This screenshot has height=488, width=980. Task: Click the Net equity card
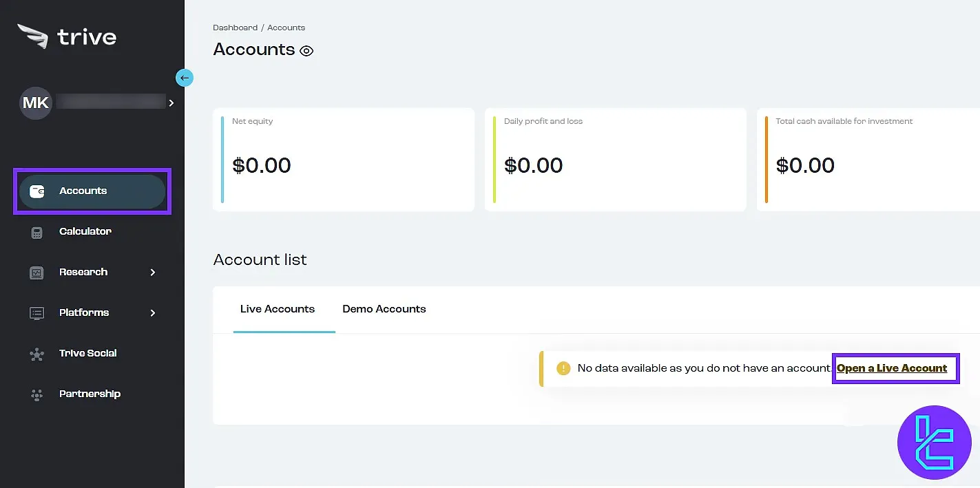point(343,160)
